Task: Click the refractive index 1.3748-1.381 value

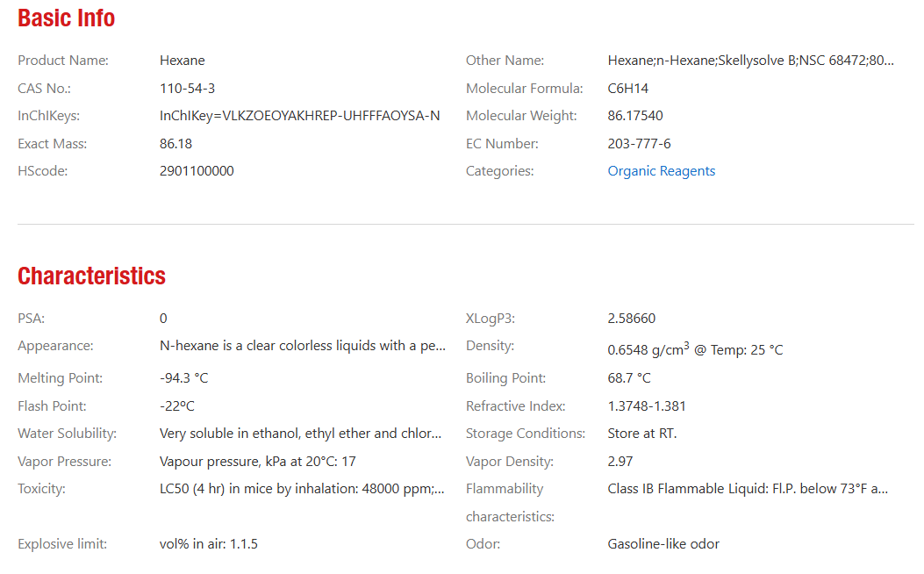Action: pyautogui.click(x=647, y=406)
